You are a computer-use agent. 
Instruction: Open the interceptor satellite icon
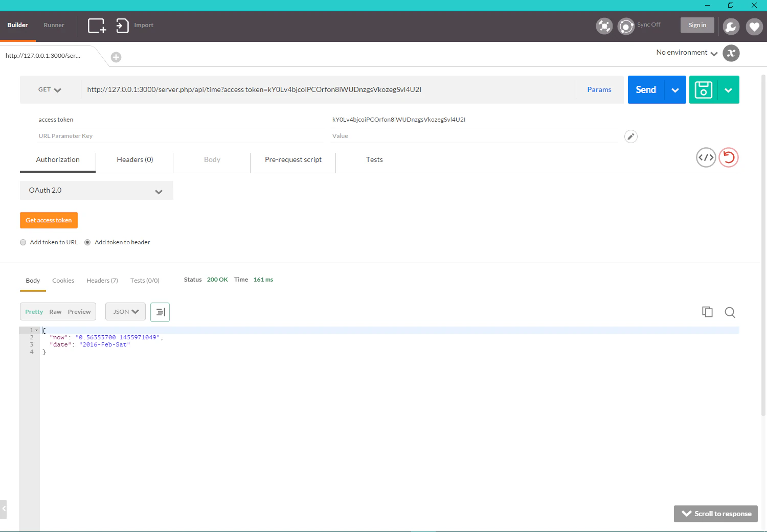point(604,26)
